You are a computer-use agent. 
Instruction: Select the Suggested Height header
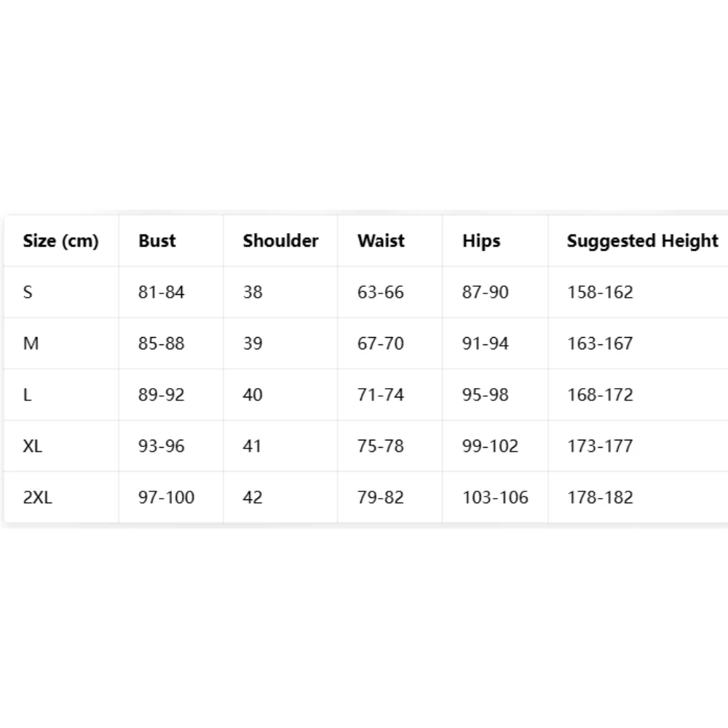coord(643,241)
